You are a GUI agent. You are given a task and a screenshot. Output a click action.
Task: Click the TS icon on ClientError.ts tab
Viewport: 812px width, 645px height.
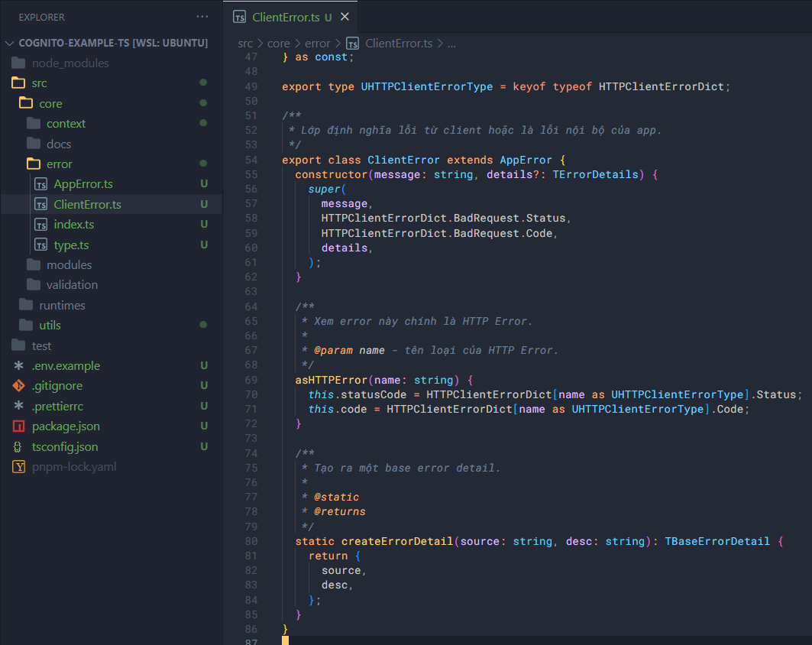(240, 17)
